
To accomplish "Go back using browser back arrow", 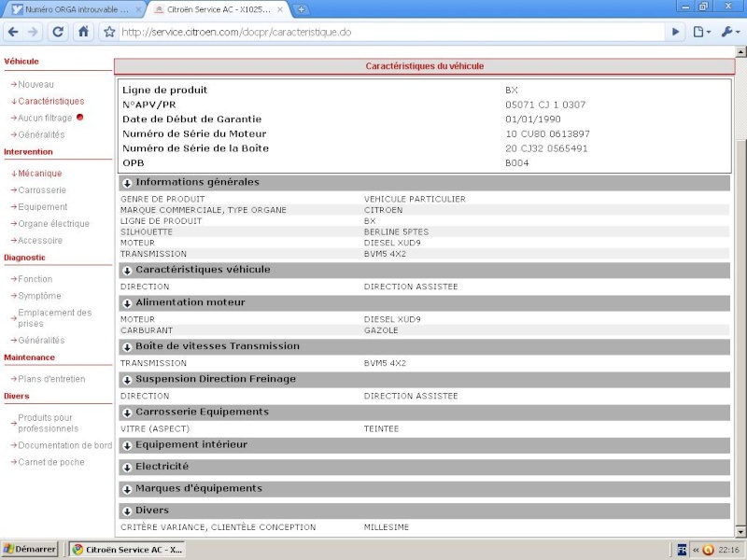I will pyautogui.click(x=13, y=32).
